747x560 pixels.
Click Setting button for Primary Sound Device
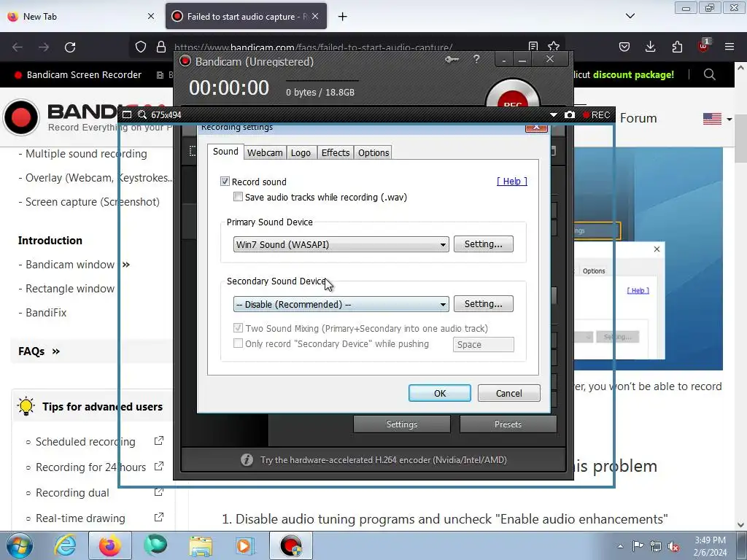click(x=483, y=244)
